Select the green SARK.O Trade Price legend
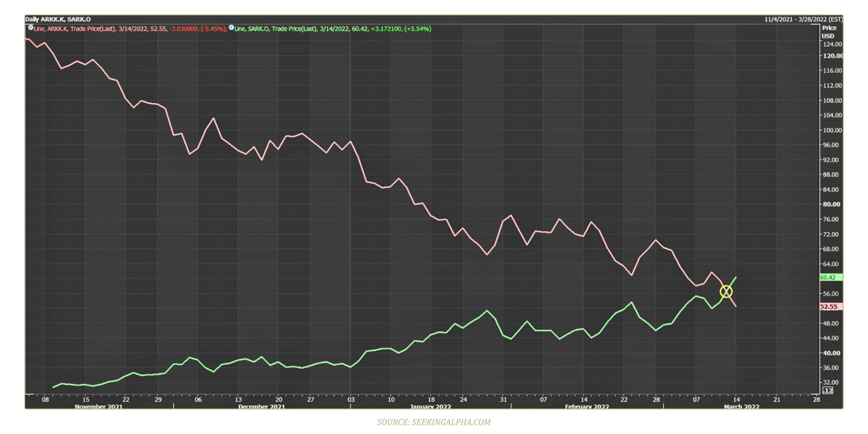868x434 pixels. pyautogui.click(x=332, y=29)
